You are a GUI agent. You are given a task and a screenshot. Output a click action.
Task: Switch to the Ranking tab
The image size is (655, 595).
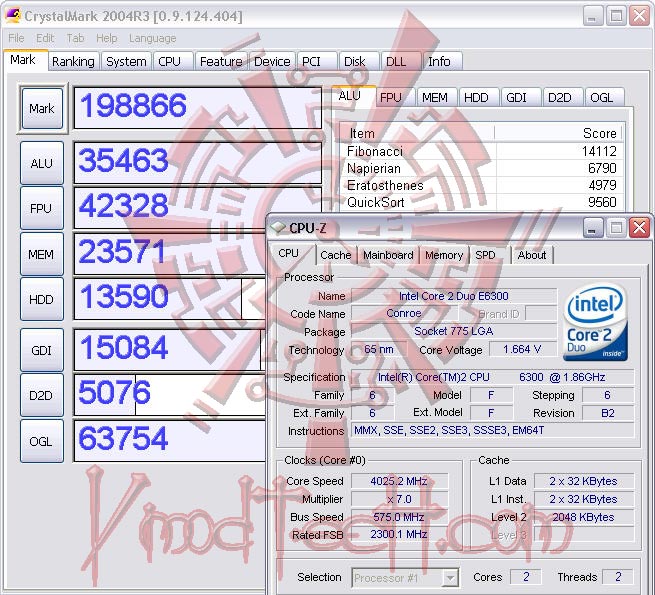pyautogui.click(x=73, y=61)
